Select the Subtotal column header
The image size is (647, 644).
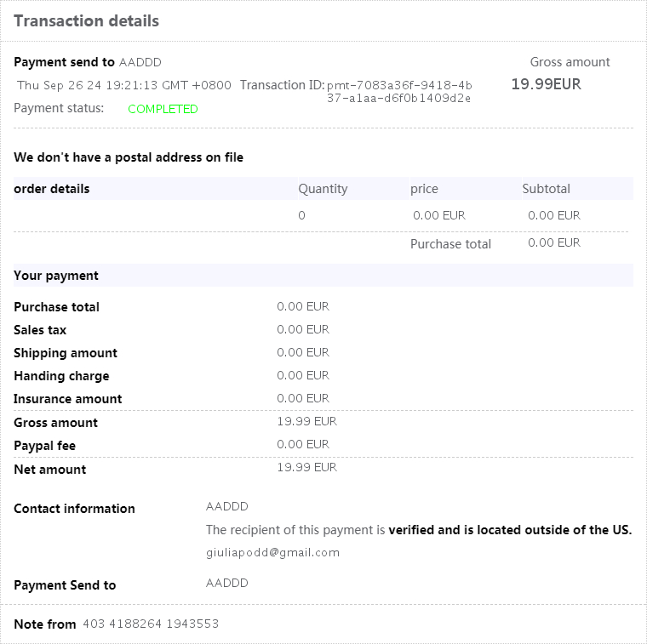tap(546, 189)
